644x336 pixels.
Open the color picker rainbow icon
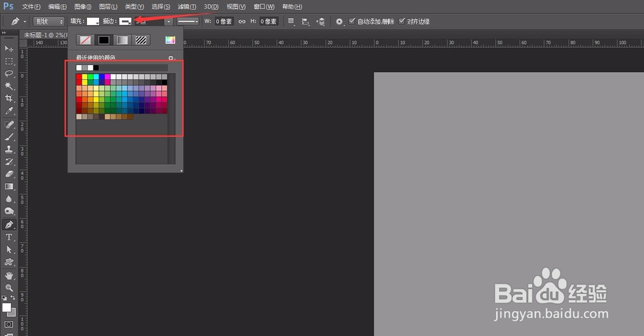click(170, 40)
